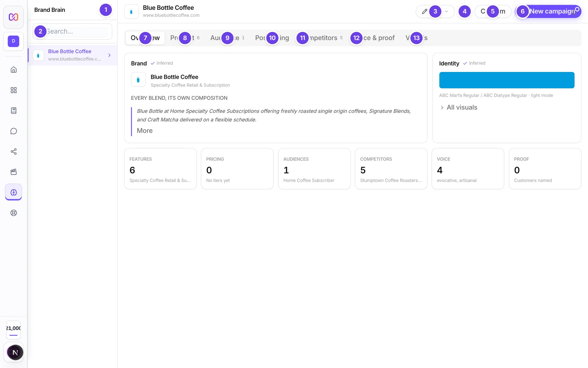Open www.bluebottlecoffee.com link in header

(x=171, y=15)
